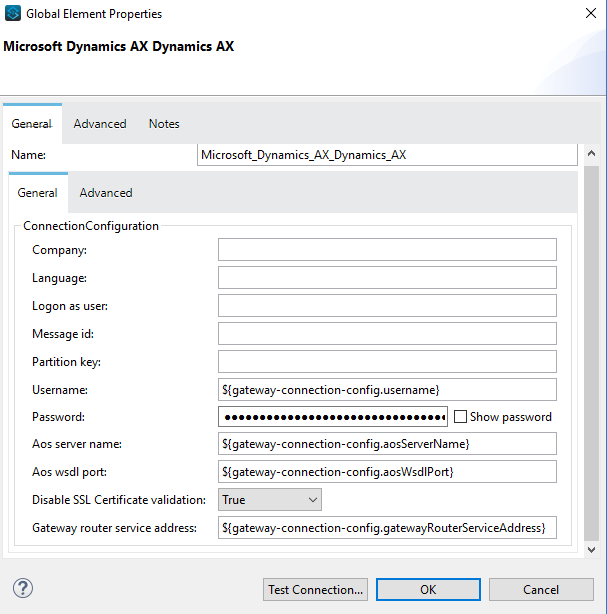Enable the Show password checkbox
The height and width of the screenshot is (614, 607).
(x=461, y=417)
